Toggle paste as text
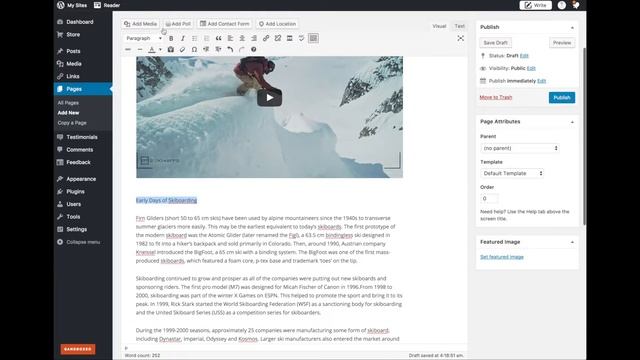Screen dimensions: 640x360 [x=171, y=49]
